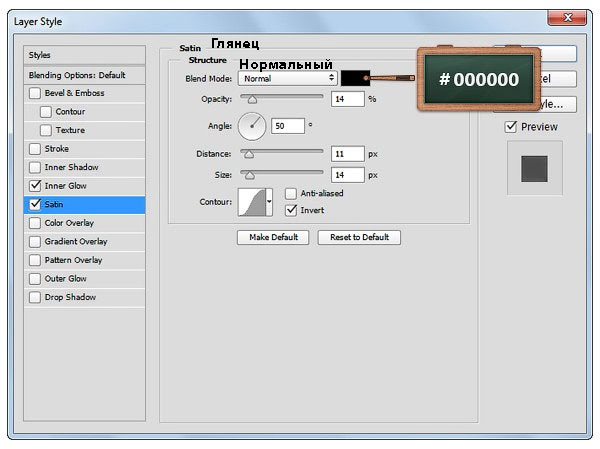Tick the Texture checkbox

tap(46, 130)
